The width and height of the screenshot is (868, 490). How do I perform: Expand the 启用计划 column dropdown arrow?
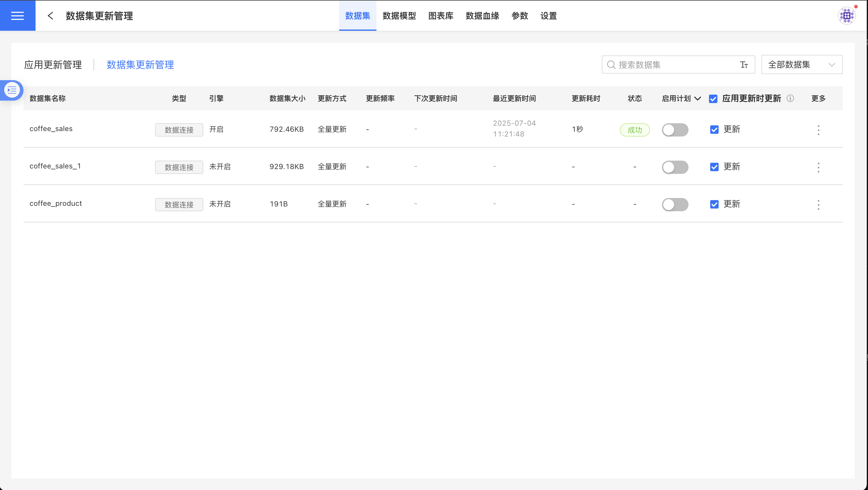tap(698, 99)
